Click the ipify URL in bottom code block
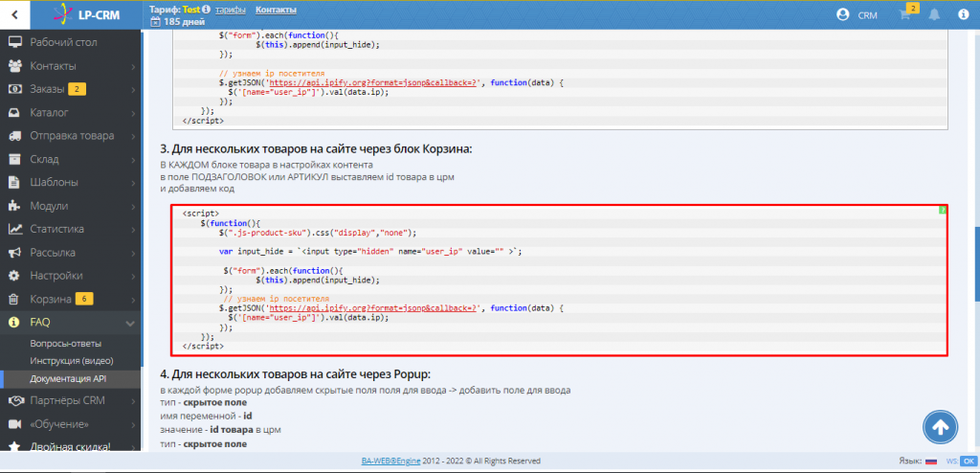The width and height of the screenshot is (980, 473). (x=373, y=308)
